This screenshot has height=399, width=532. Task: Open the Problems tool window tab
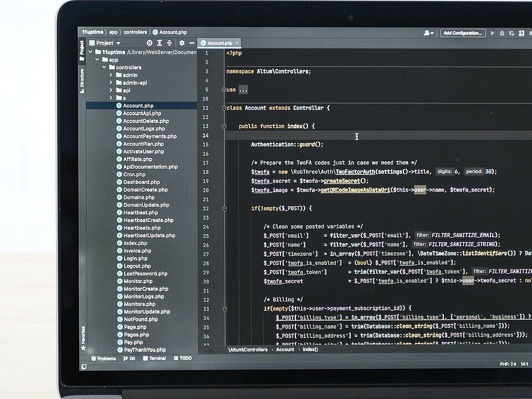[104, 359]
